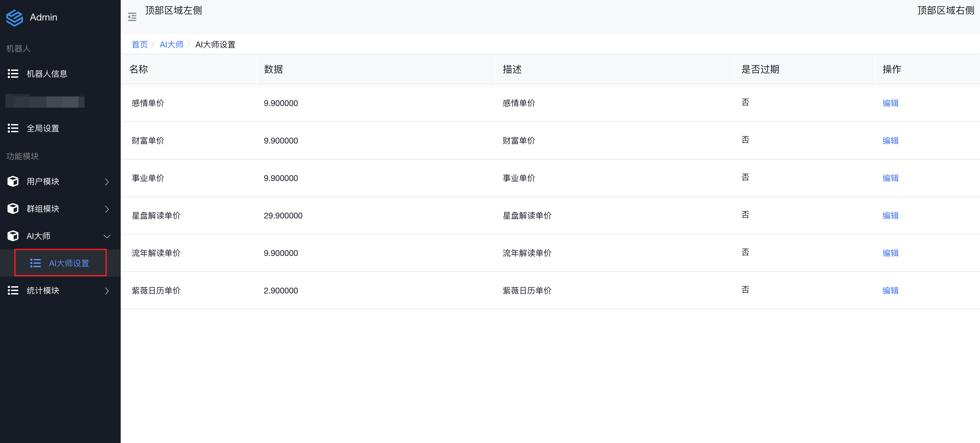Click 编辑 for 星盘解读单价
The height and width of the screenshot is (443, 980).
890,216
